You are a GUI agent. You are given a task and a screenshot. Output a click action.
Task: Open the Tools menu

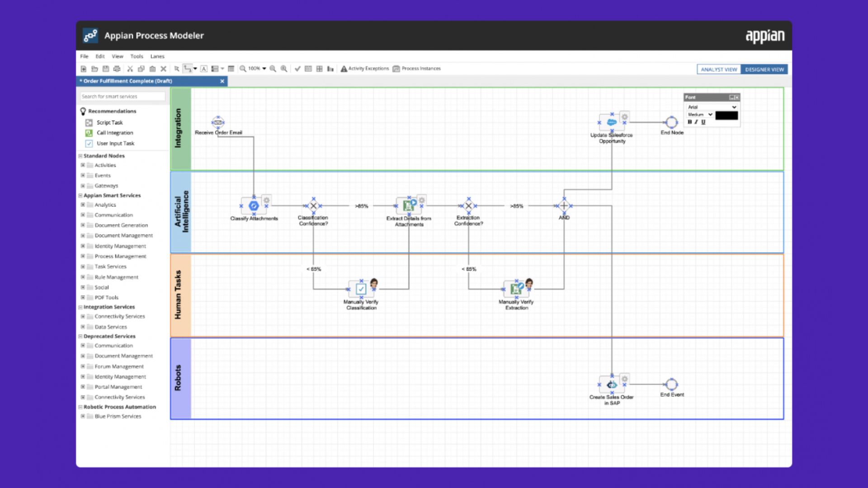(x=137, y=56)
